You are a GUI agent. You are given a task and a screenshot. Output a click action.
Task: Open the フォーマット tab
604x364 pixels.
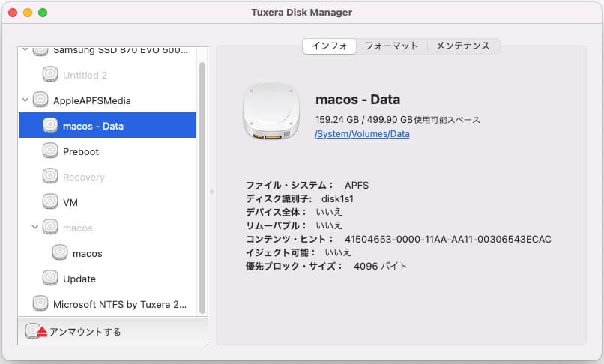[391, 46]
